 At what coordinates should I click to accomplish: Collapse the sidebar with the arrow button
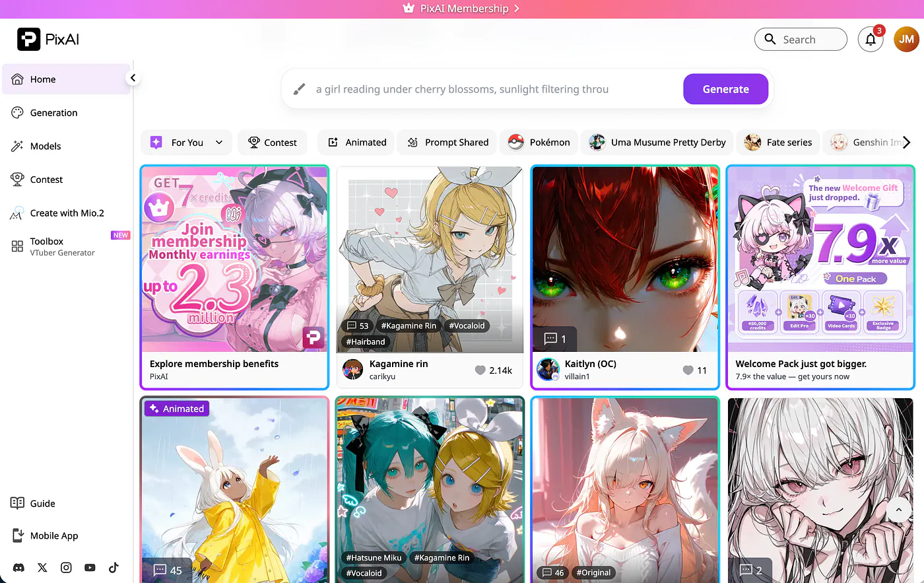point(133,78)
